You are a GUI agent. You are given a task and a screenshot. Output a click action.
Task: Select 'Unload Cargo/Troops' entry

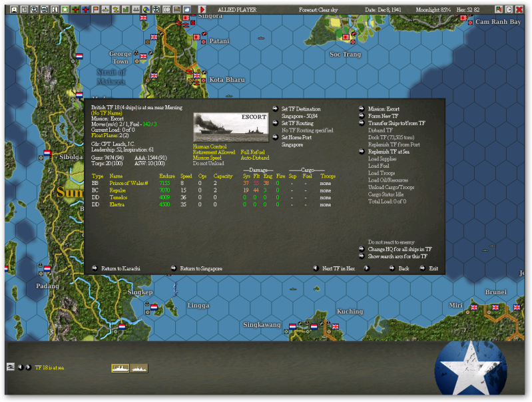[x=392, y=187]
